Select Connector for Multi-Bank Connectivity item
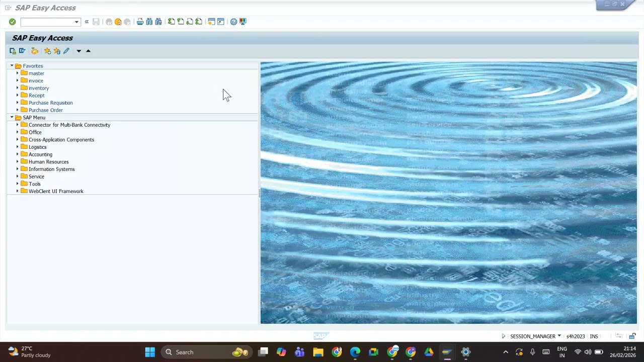The image size is (644, 362). [69, 125]
